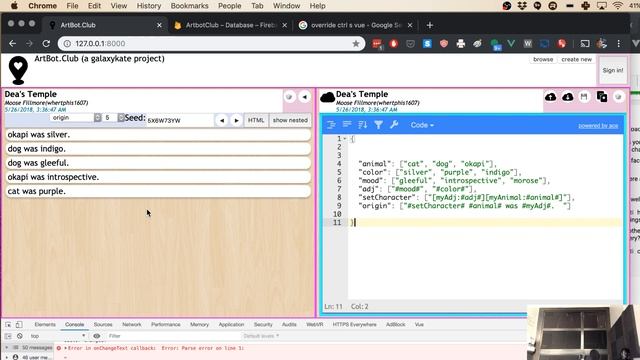Open the top context dropdown in console

pyautogui.click(x=58, y=336)
